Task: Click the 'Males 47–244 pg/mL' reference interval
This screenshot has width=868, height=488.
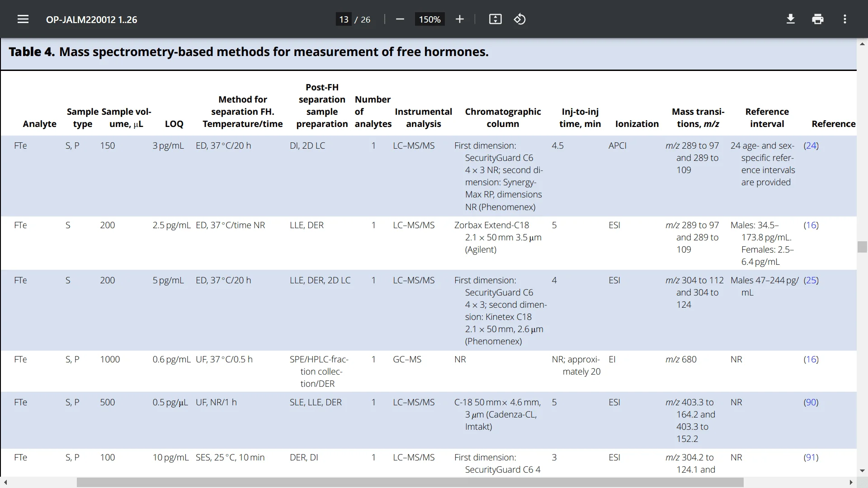Action: 764,286
